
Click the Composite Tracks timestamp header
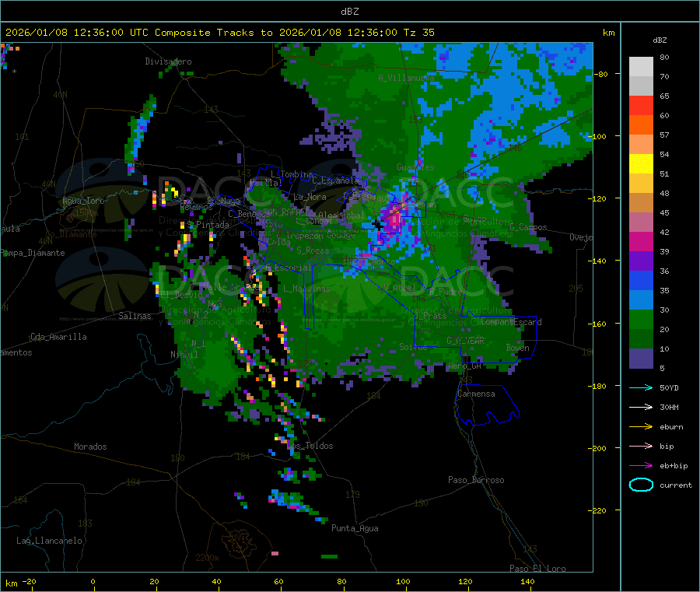pos(220,33)
